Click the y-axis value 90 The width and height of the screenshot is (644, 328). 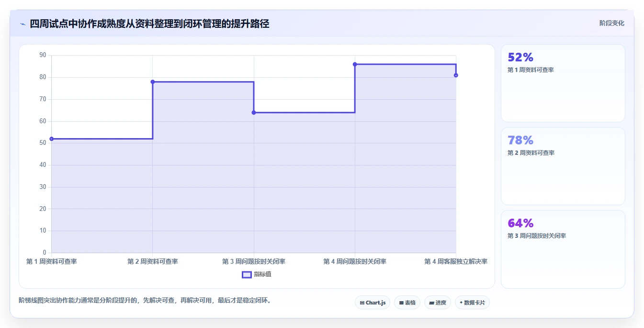click(x=43, y=55)
